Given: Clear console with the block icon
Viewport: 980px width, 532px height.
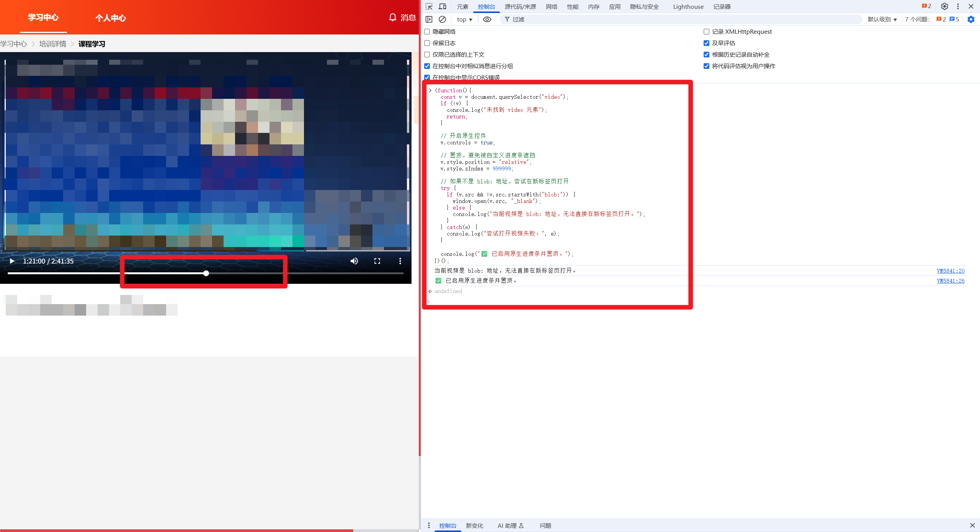Looking at the screenshot, I should tap(442, 19).
